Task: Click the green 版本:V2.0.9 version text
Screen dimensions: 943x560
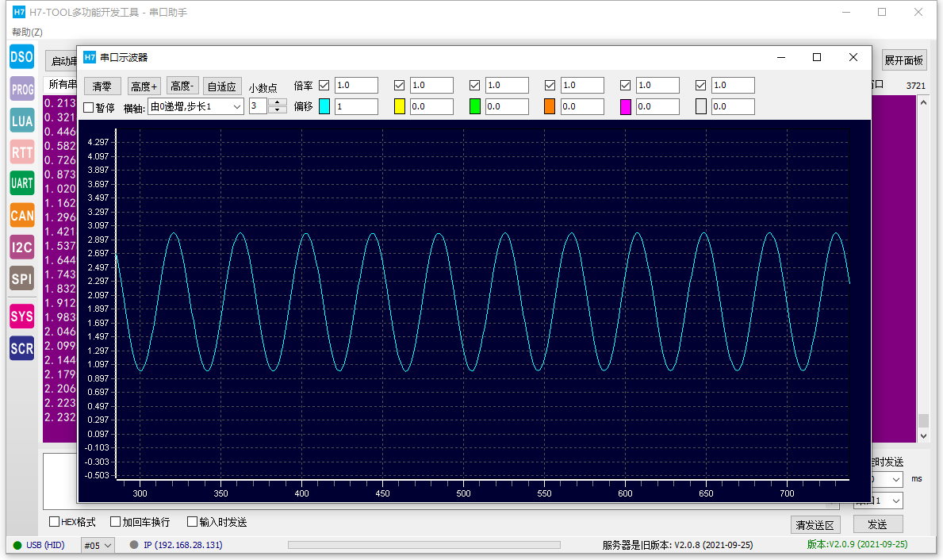Action: point(857,544)
